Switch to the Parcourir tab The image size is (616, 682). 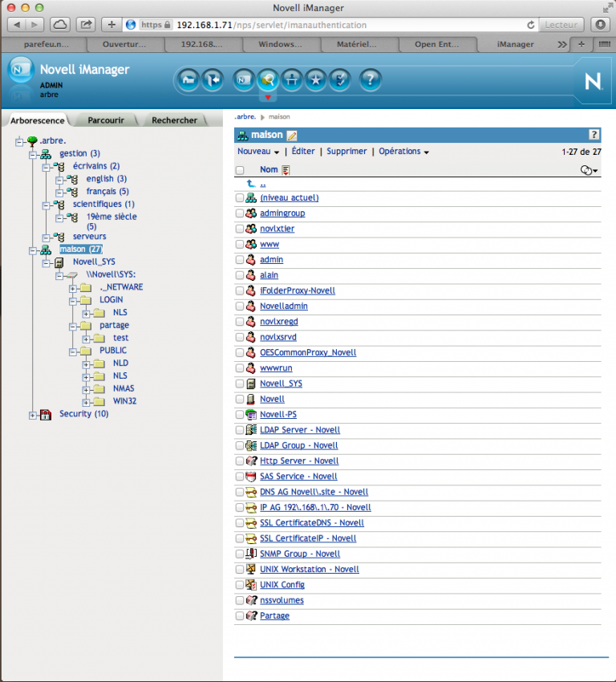106,120
